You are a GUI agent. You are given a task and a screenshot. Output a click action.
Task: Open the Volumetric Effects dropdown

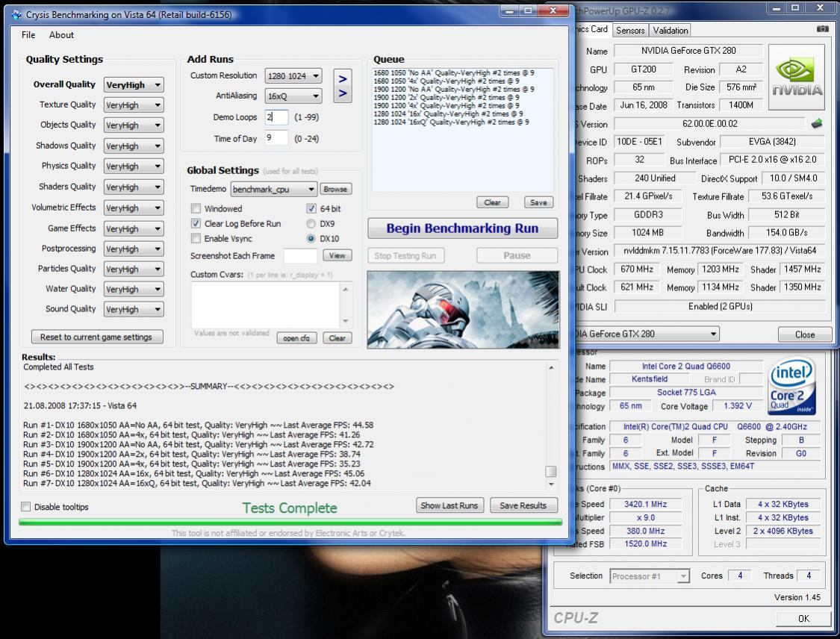pos(134,208)
